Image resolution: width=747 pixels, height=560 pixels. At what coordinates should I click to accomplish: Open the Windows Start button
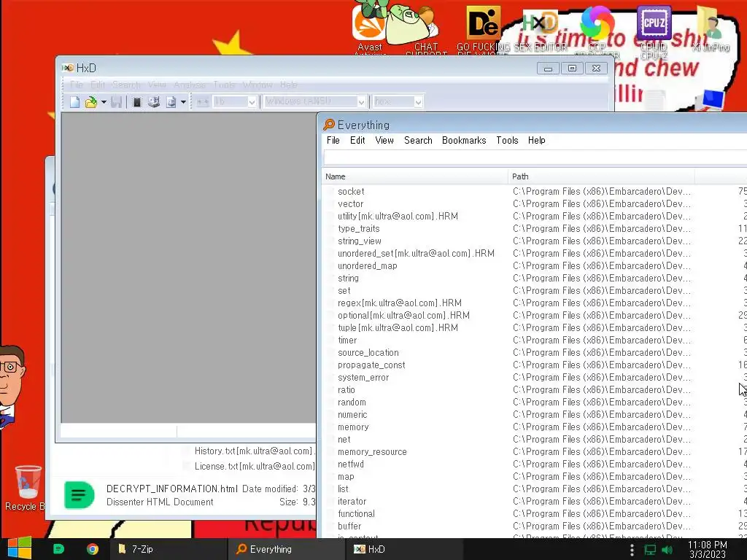coord(19,548)
